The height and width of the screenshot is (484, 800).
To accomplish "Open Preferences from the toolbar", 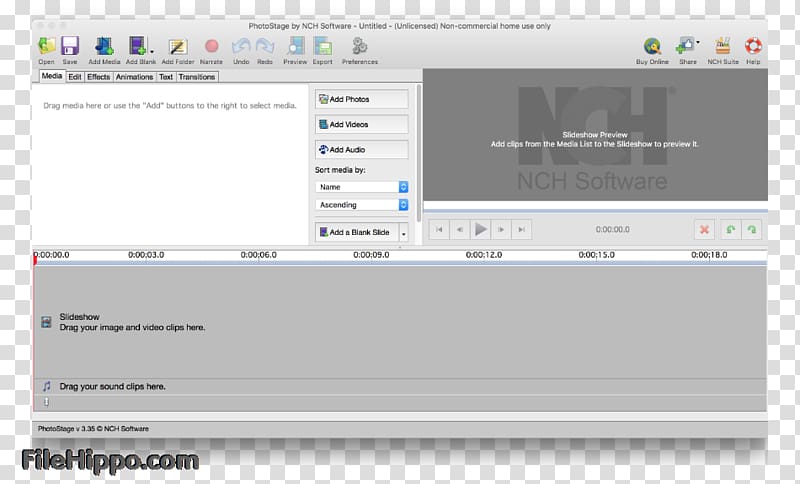I will pyautogui.click(x=360, y=50).
